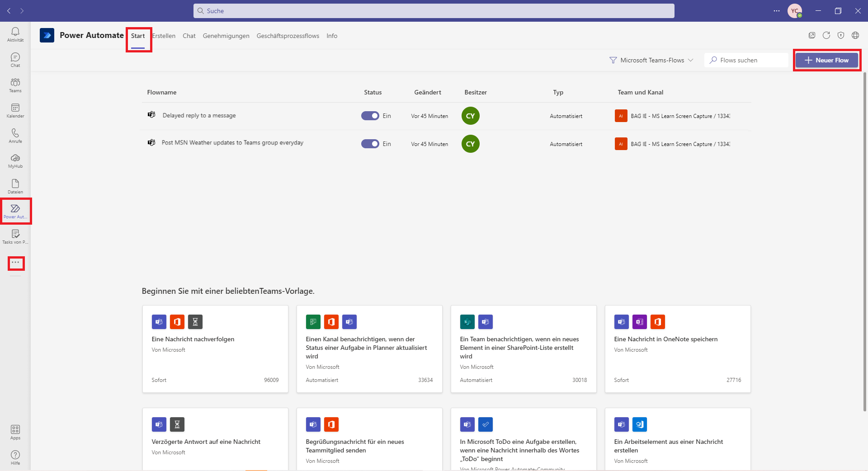The image size is (868, 471).
Task: Click the Power Automate logo
Action: 47,35
